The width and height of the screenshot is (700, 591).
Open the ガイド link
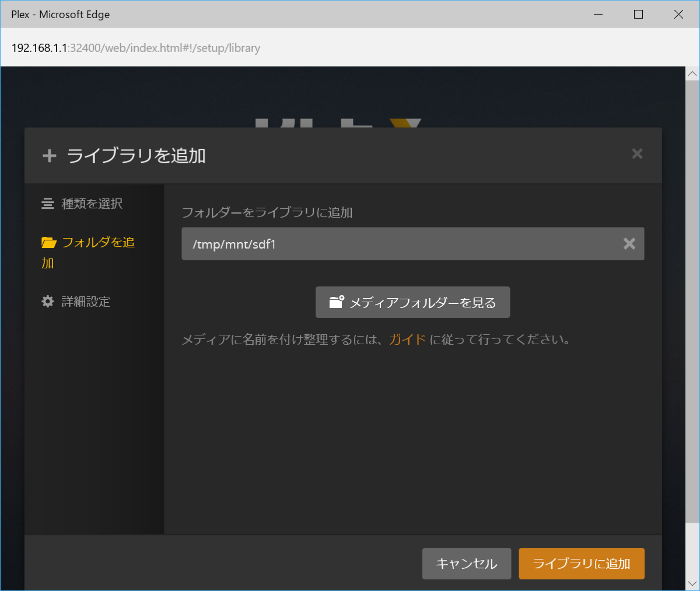point(407,340)
